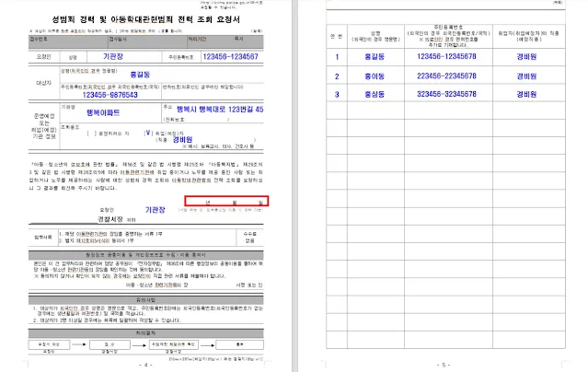This screenshot has height=372, width=588.
Task: Click ID number 323456-32345678
Action: (446, 94)
